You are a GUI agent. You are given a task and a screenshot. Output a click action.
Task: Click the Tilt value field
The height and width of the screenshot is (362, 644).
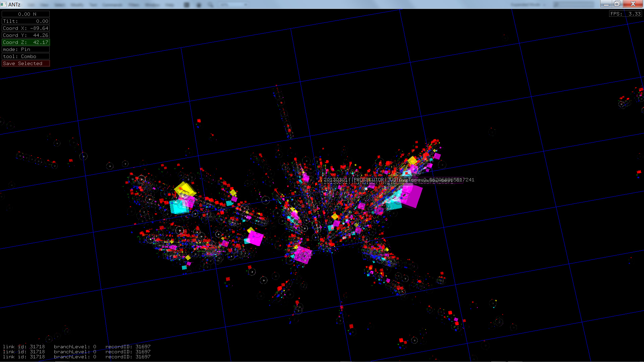[x=25, y=21]
